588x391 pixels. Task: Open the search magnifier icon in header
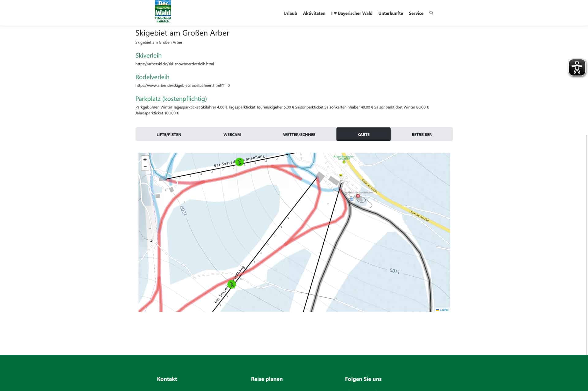(431, 13)
